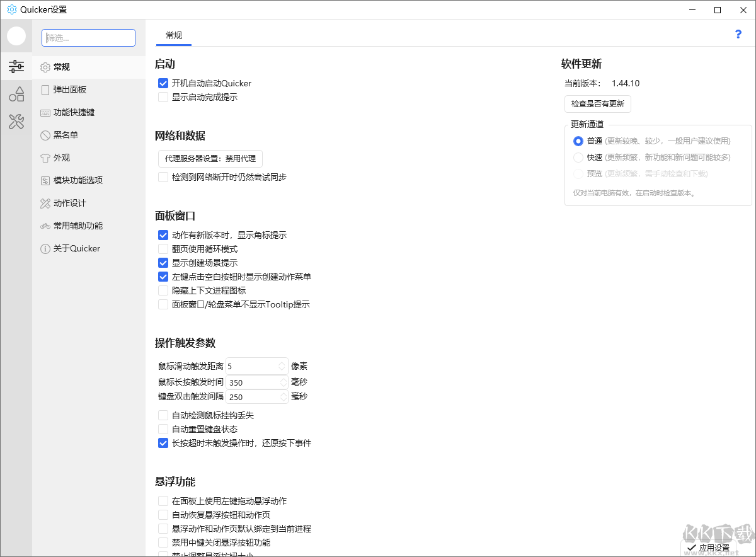Enable 禁用中键关闭悬浮按钮功能 checkbox
The width and height of the screenshot is (756, 557).
(163, 543)
